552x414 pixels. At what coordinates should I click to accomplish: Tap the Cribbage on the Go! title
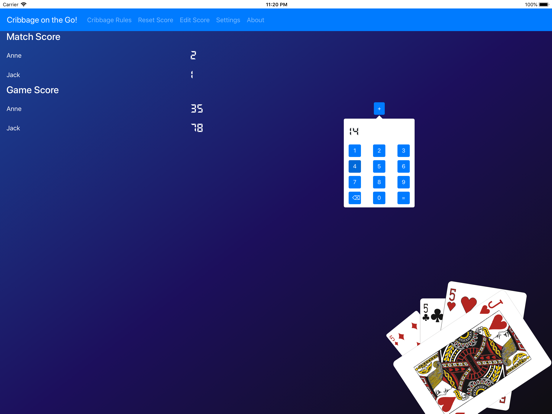pyautogui.click(x=42, y=20)
